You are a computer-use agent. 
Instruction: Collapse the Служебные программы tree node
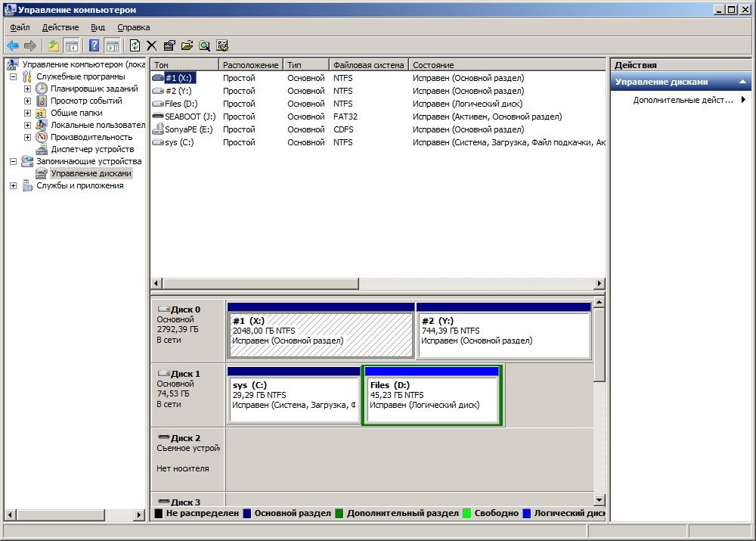(x=13, y=77)
